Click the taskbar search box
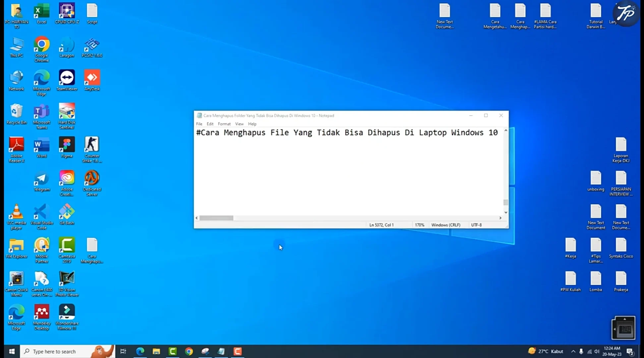644x358 pixels. [x=68, y=351]
